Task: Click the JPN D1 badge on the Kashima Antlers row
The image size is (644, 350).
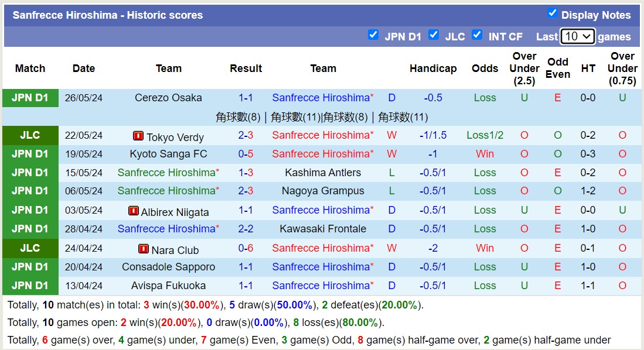Action: coord(30,173)
